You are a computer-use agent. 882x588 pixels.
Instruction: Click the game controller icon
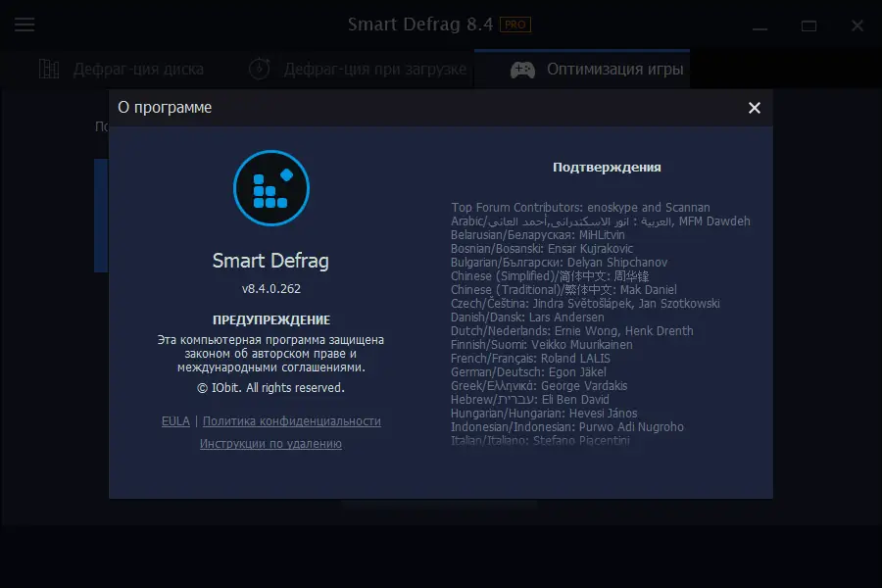coord(522,70)
